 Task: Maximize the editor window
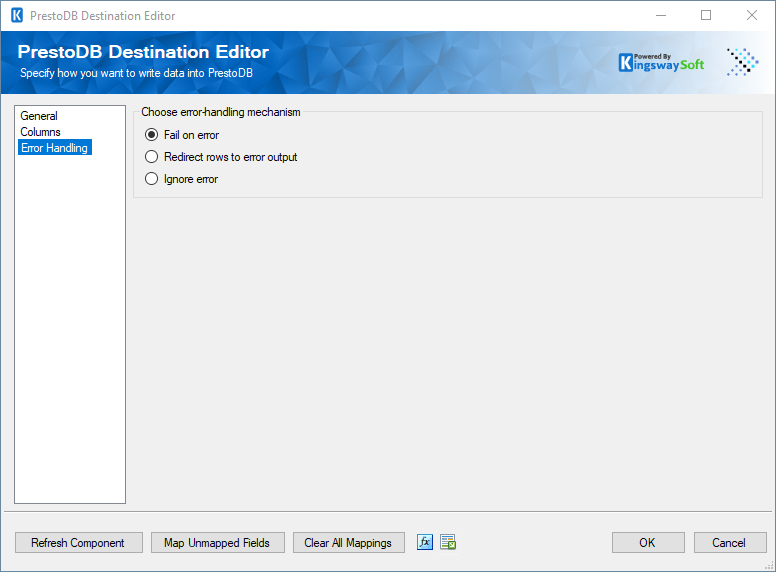(706, 15)
